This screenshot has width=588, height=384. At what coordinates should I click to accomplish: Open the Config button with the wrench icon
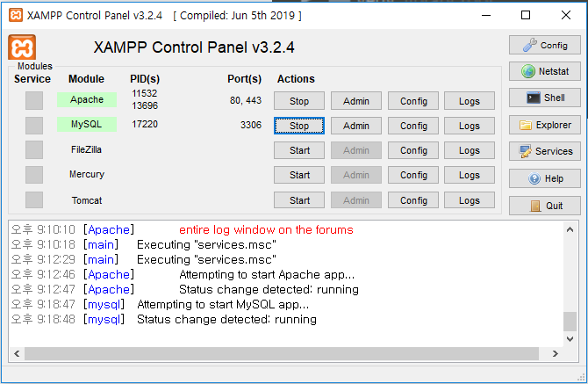544,45
